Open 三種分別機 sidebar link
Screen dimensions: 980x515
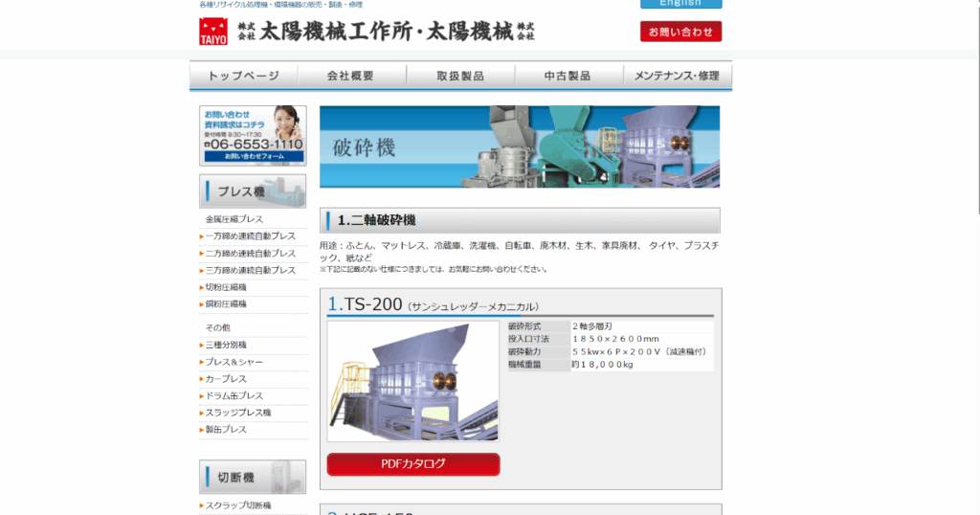[226, 345]
